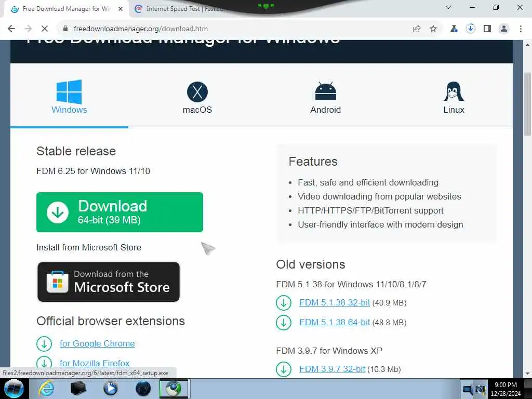Click text FDM 6.25 for Windows 11/10
532x399 pixels.
(94, 171)
